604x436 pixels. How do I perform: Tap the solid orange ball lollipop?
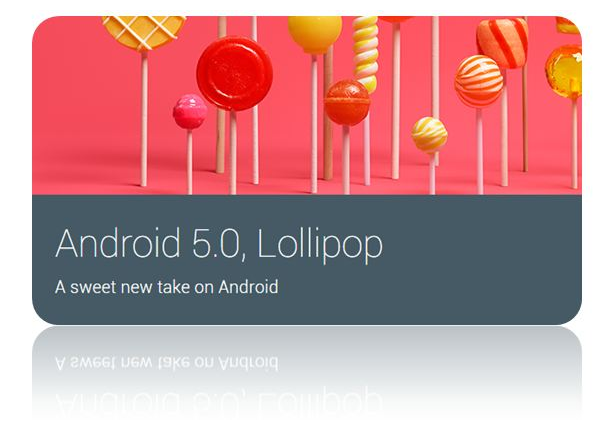pos(347,102)
